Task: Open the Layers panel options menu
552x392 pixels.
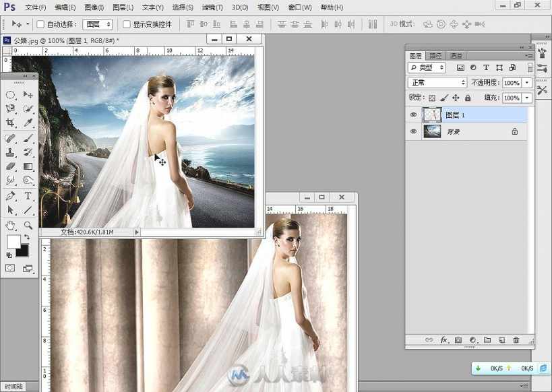Action: click(x=529, y=56)
